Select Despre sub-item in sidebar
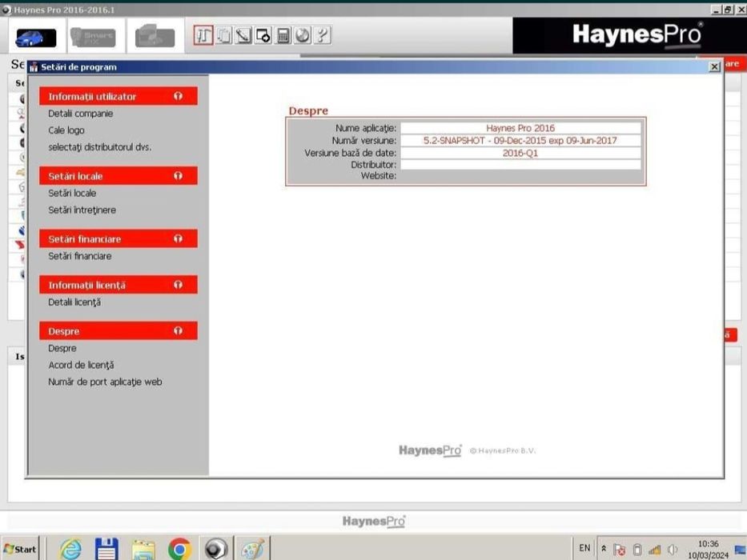The height and width of the screenshot is (560, 747). point(62,348)
